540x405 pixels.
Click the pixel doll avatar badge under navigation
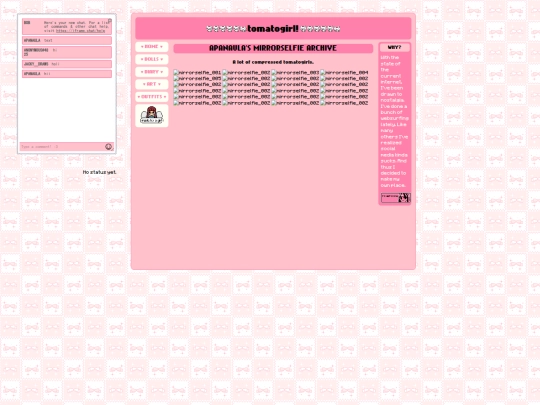(x=152, y=115)
